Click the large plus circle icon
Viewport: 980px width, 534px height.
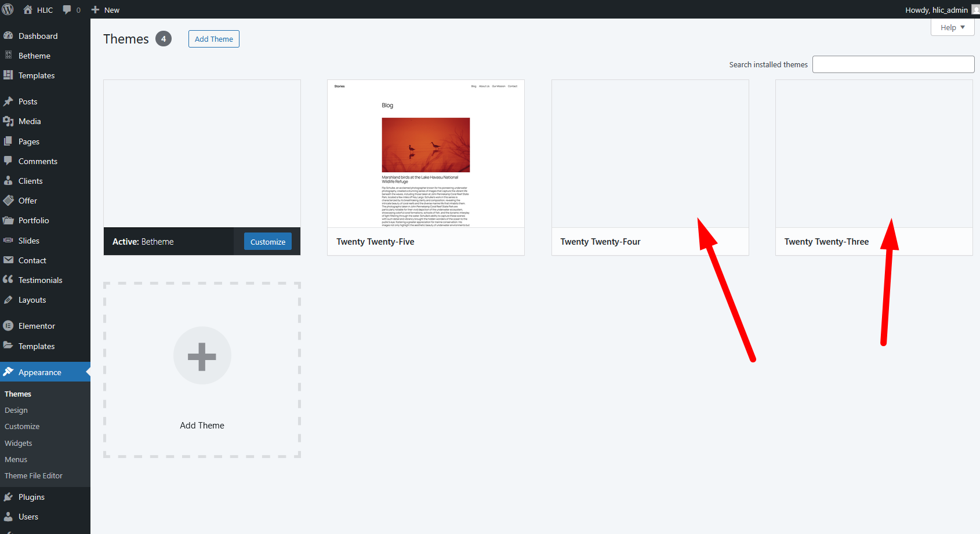coord(202,355)
